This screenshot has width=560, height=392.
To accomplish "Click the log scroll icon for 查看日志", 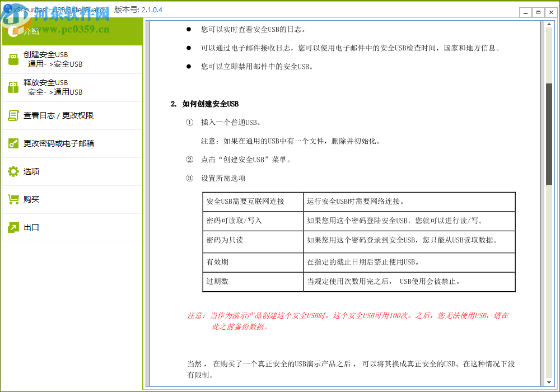I will [12, 115].
